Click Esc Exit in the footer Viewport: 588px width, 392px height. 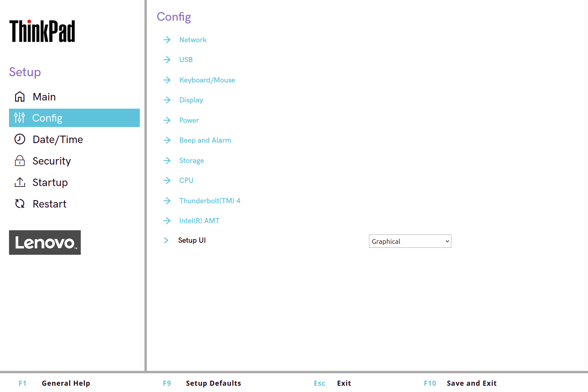point(332,383)
